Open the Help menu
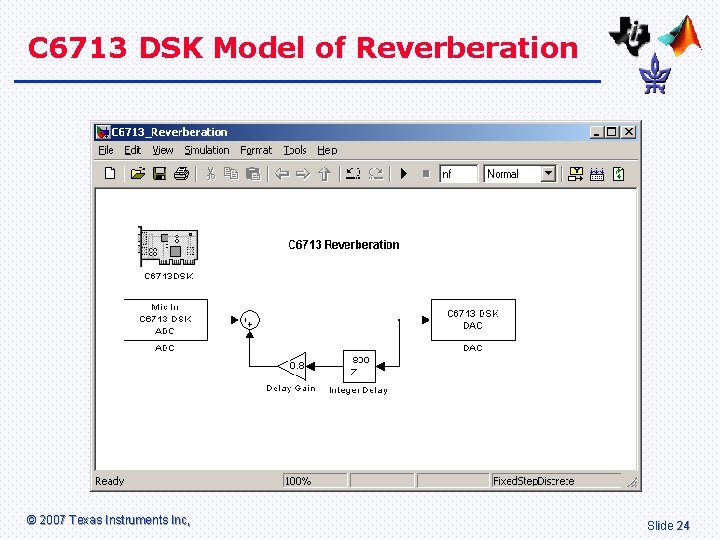The width and height of the screenshot is (720, 540). pyautogui.click(x=327, y=150)
